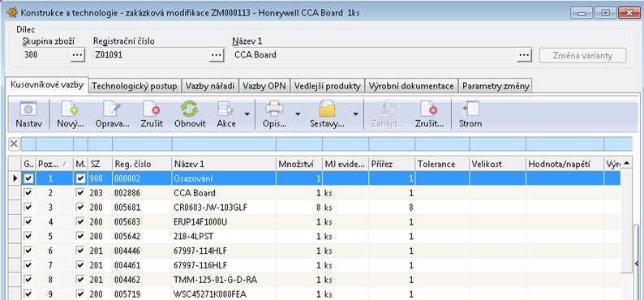This screenshot has height=300, width=644.
Task: Toggle the M checkbox in the 67997-116HLF row
Action: [80, 265]
